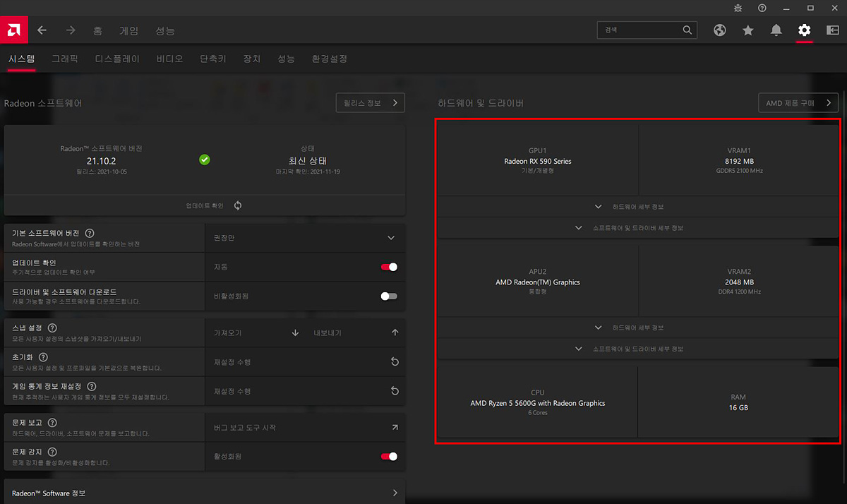
Task: Click help icon next to 문제 감지
Action: [53, 452]
